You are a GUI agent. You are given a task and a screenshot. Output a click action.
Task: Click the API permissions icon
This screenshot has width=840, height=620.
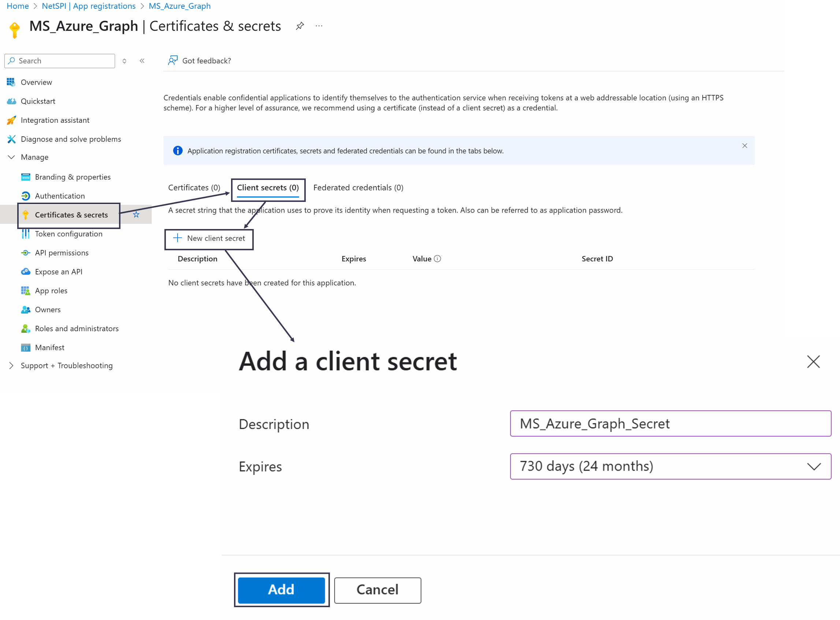pyautogui.click(x=26, y=253)
